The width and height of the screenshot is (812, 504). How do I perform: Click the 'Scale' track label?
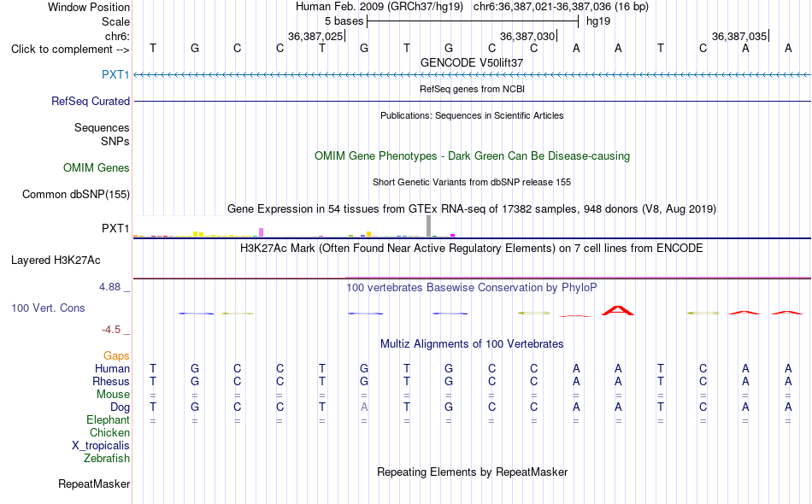pos(115,21)
